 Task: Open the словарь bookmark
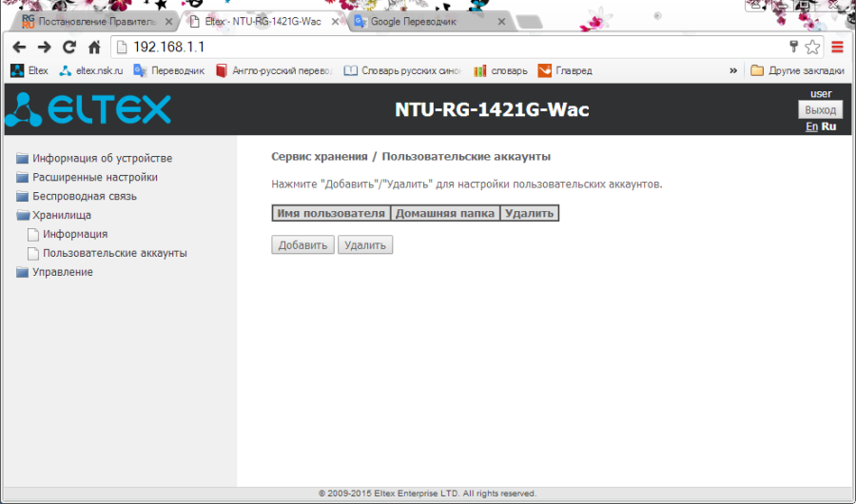coord(500,71)
